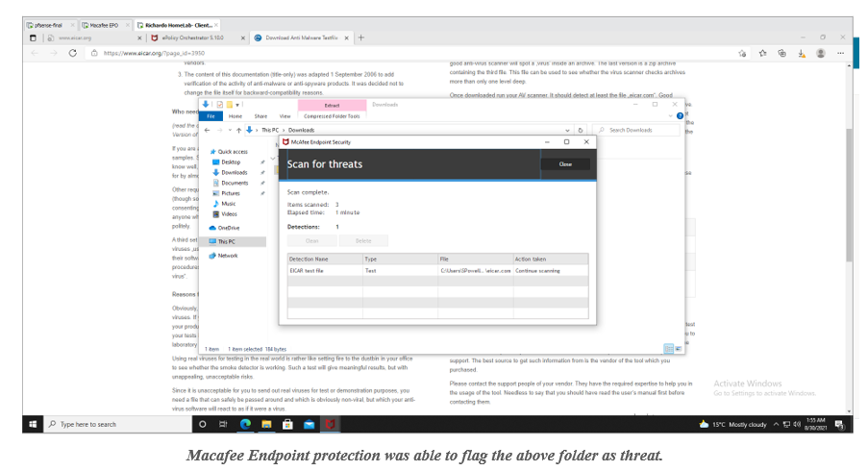Select the Extract contextual tab
Screen dimensions: 868x471
pos(333,105)
